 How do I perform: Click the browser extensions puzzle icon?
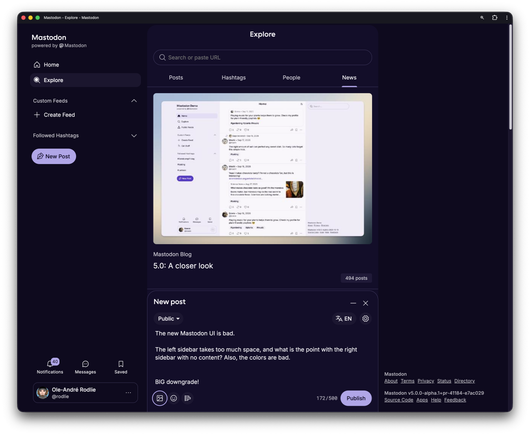click(495, 18)
